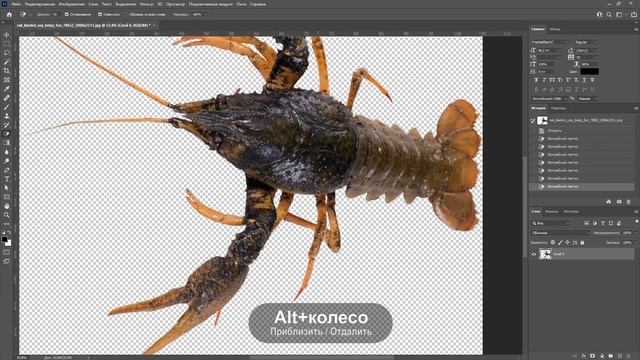Viewport: 640px width, 360px height.
Task: Open the Photoshop search icon at top right
Action: click(609, 14)
